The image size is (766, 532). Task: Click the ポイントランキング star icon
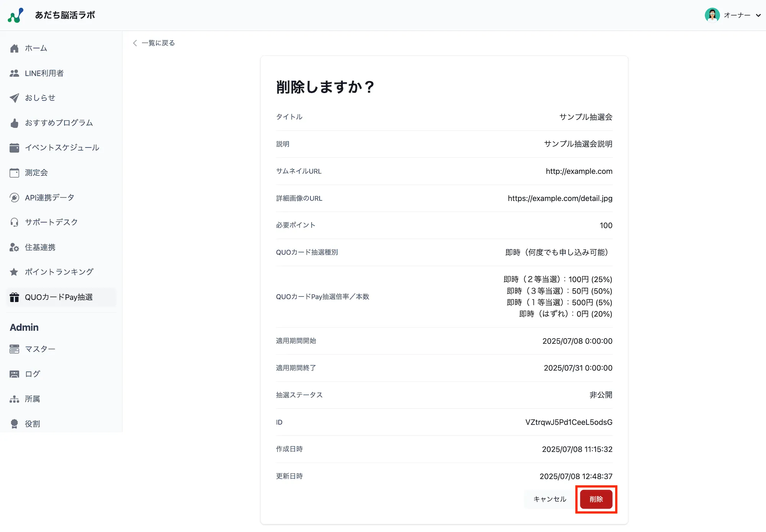click(x=14, y=272)
